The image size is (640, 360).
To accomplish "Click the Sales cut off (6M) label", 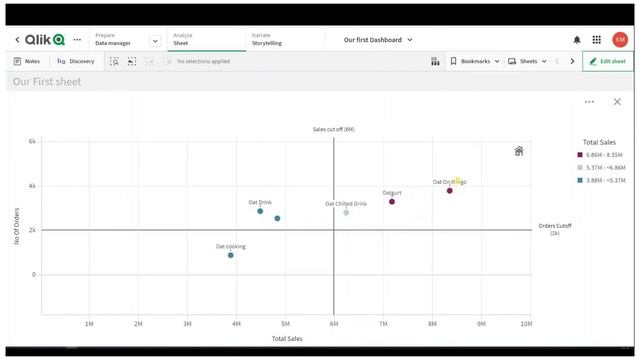I will click(333, 129).
